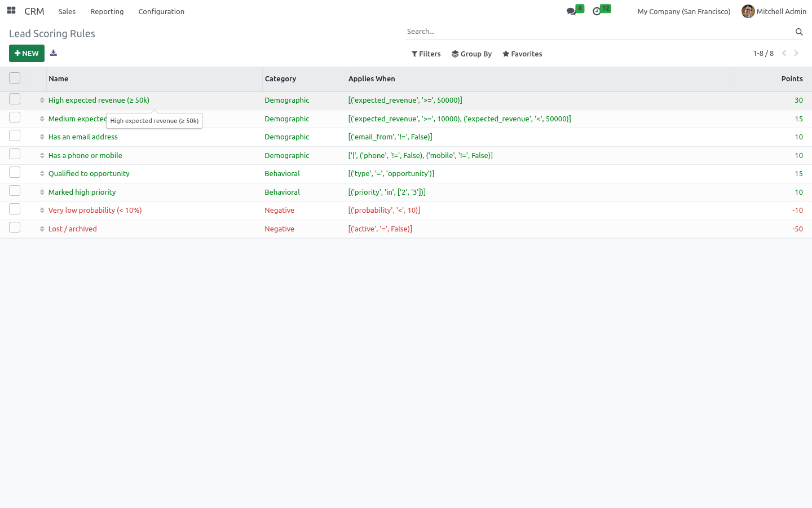
Task: Check the Lost / archived row checkbox
Action: [x=15, y=227]
